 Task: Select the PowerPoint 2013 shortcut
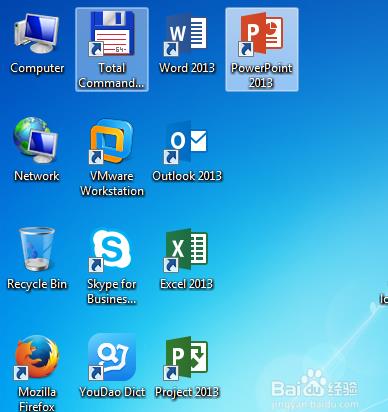click(261, 34)
